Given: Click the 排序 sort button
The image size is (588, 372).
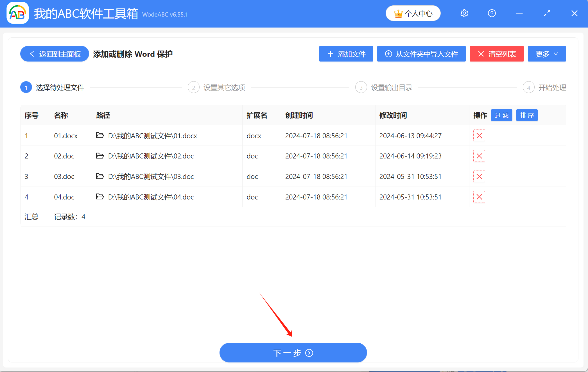Looking at the screenshot, I should 527,115.
